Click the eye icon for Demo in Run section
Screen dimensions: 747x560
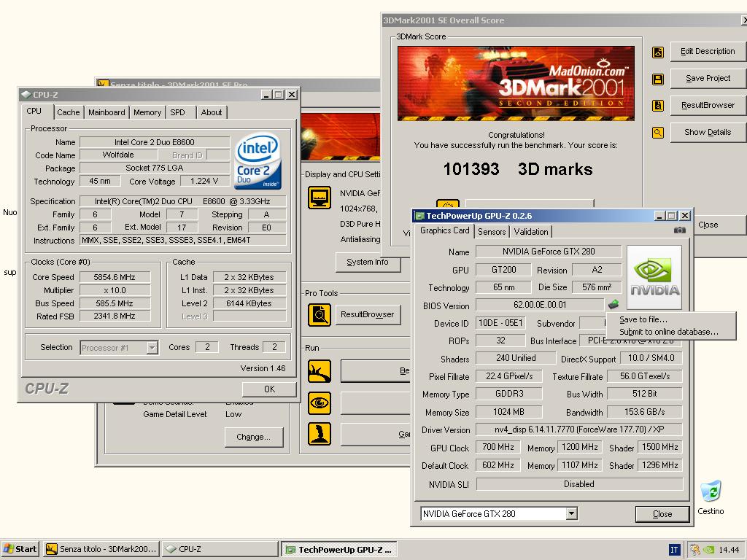[320, 402]
